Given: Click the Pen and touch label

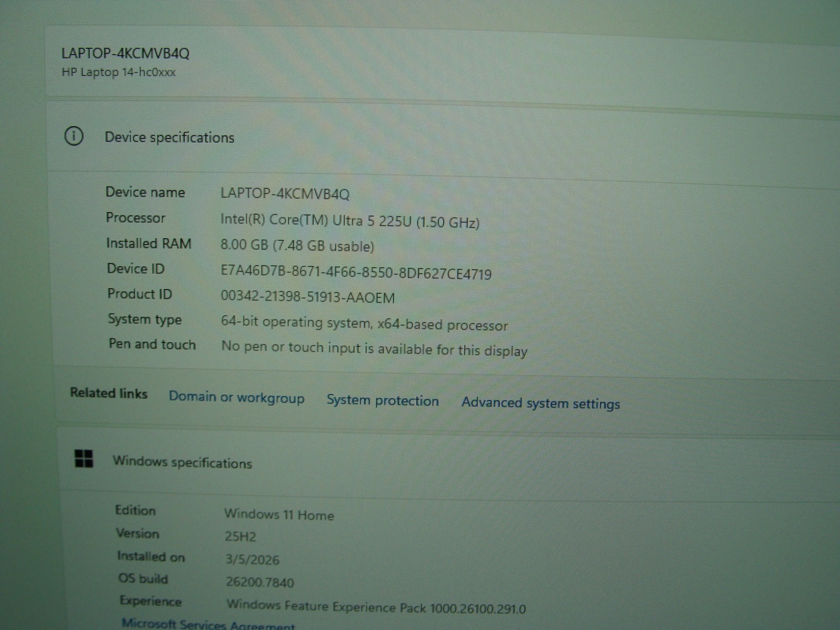Looking at the screenshot, I should point(152,344).
